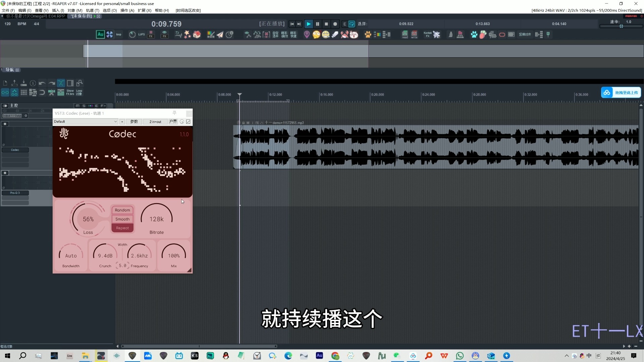Toggle master track mute M button

78,106
